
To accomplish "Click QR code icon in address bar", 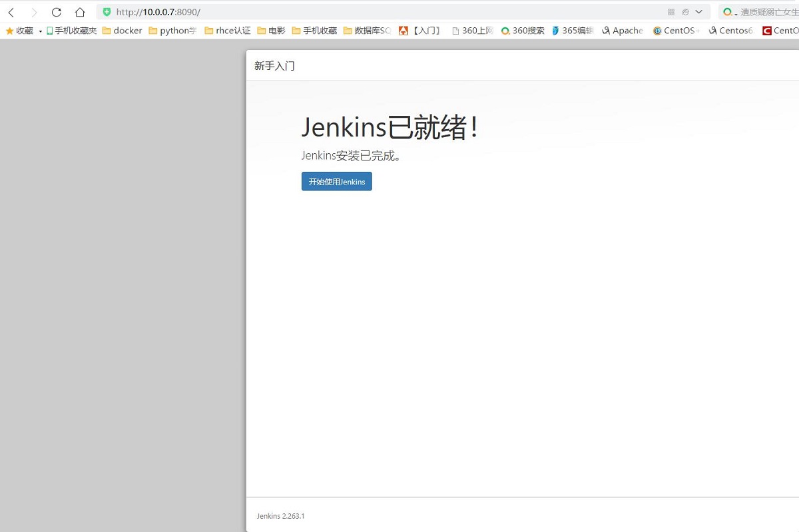I will pyautogui.click(x=671, y=12).
